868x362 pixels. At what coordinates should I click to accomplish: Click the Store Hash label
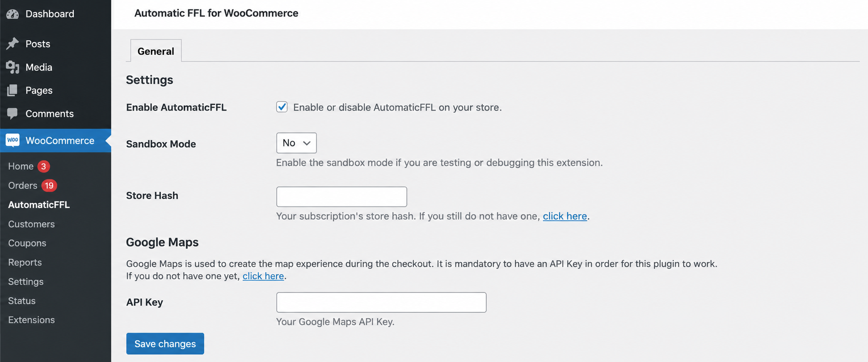click(152, 196)
